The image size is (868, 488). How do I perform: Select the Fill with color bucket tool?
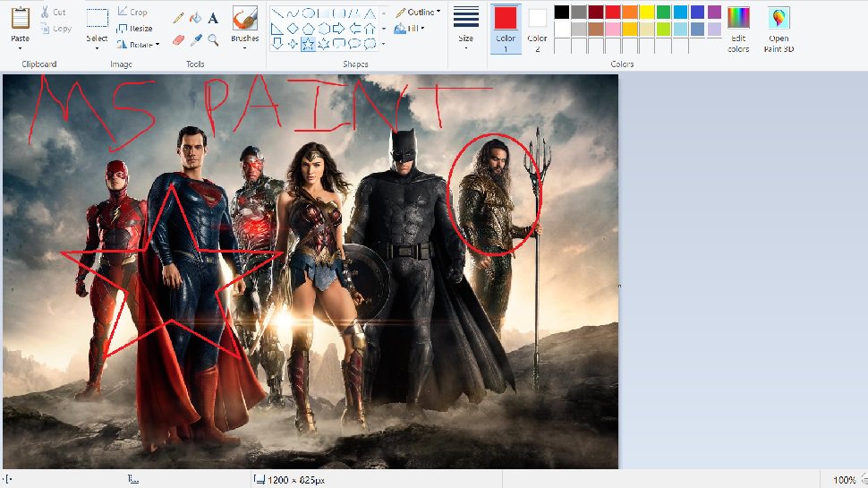coord(195,18)
